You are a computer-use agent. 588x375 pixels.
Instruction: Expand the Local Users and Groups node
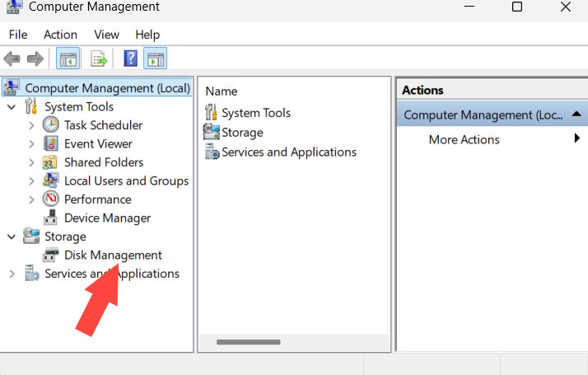click(x=31, y=181)
